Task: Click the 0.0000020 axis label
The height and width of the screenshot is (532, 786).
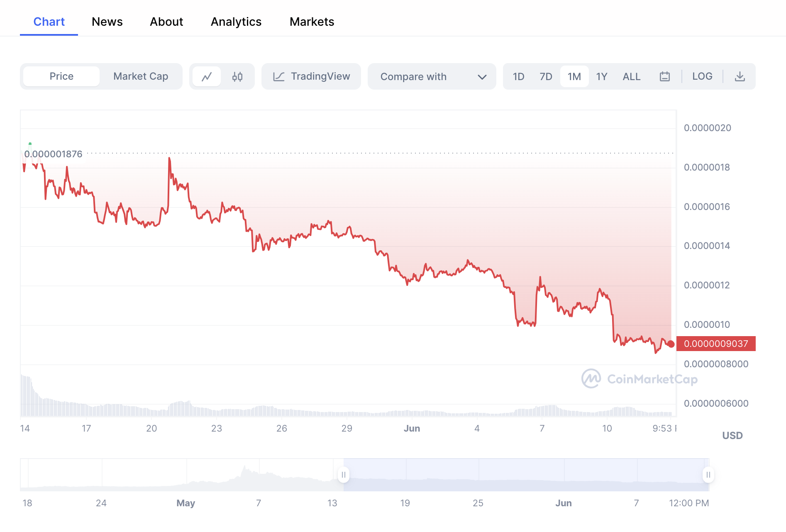Action: point(708,128)
